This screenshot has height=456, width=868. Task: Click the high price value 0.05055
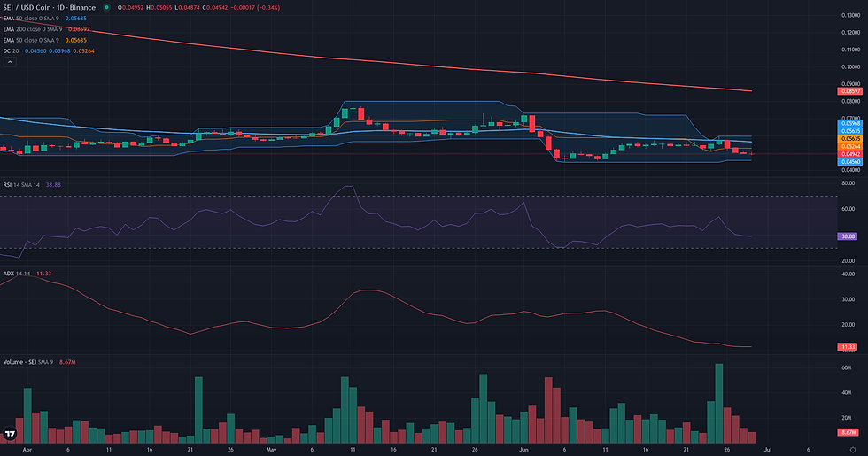(x=161, y=8)
